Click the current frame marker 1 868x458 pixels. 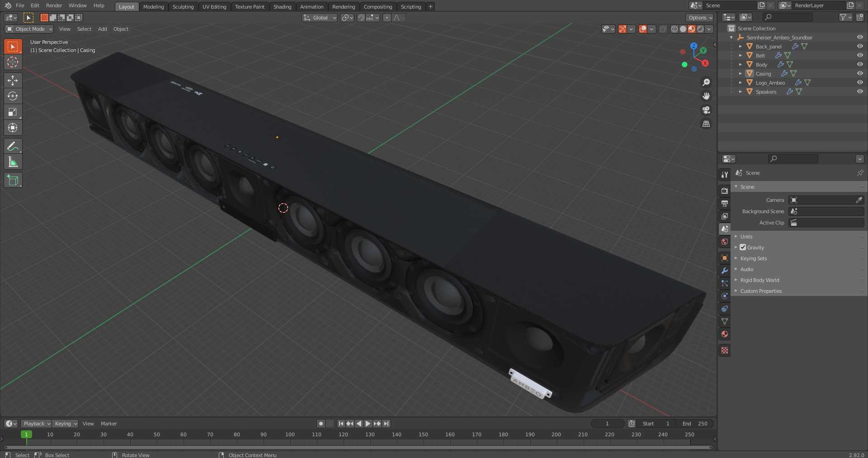pyautogui.click(x=26, y=434)
